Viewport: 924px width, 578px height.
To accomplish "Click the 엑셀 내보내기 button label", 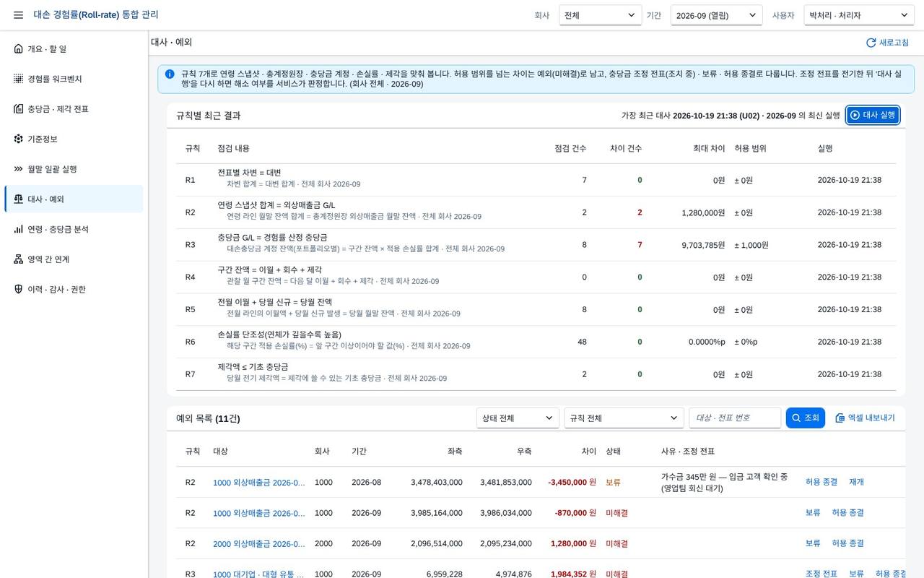I will coord(871,418).
